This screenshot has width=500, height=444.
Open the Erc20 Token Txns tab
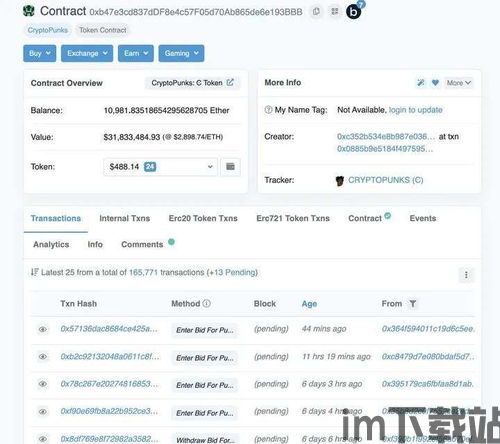(x=203, y=218)
